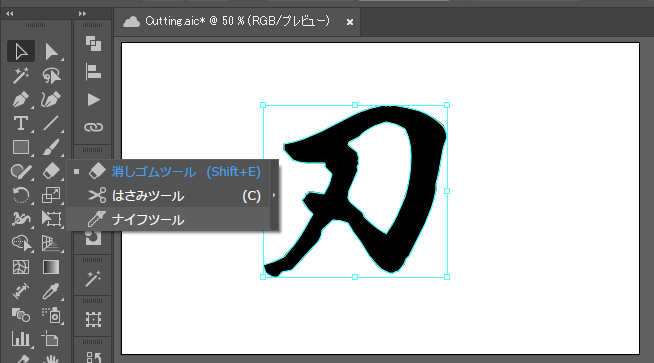Switch to the Cutting.aic document tab
This screenshot has height=363, width=654.
click(x=237, y=21)
